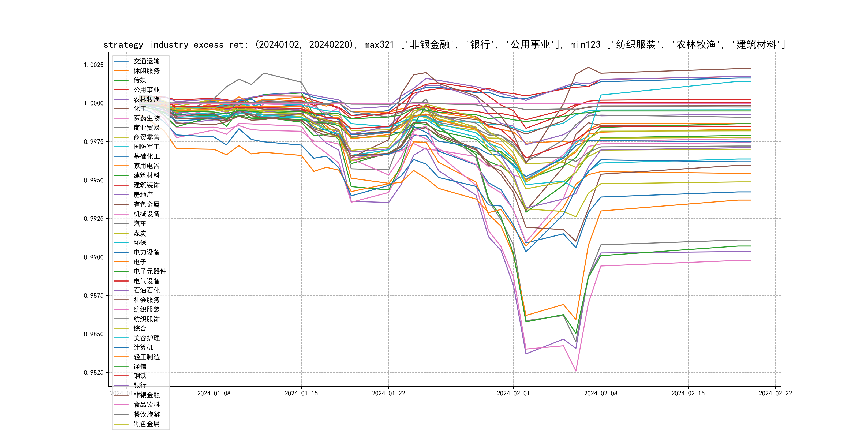The width and height of the screenshot is (868, 434).
Task: Click the 食品饮料 legend entry
Action: point(146,405)
